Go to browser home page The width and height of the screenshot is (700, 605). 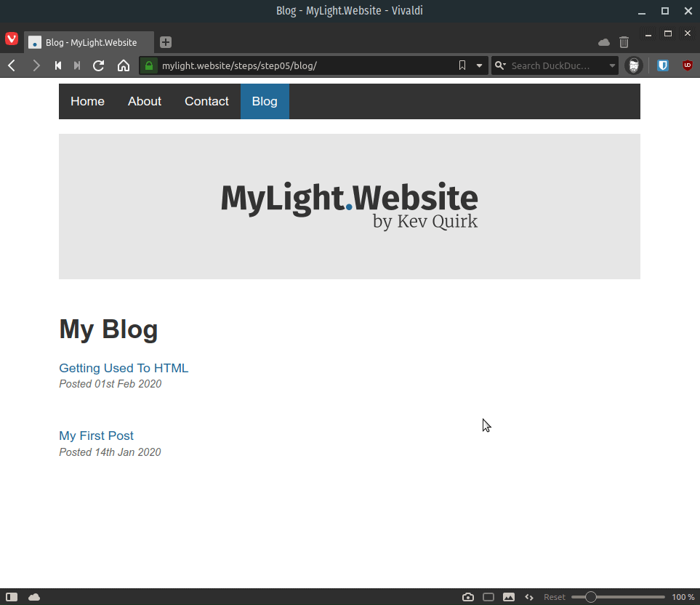click(124, 65)
